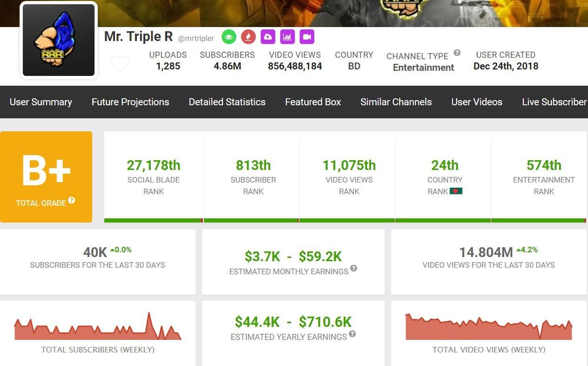Switch to the Future Projections tab
The image size is (588, 366).
click(x=130, y=102)
